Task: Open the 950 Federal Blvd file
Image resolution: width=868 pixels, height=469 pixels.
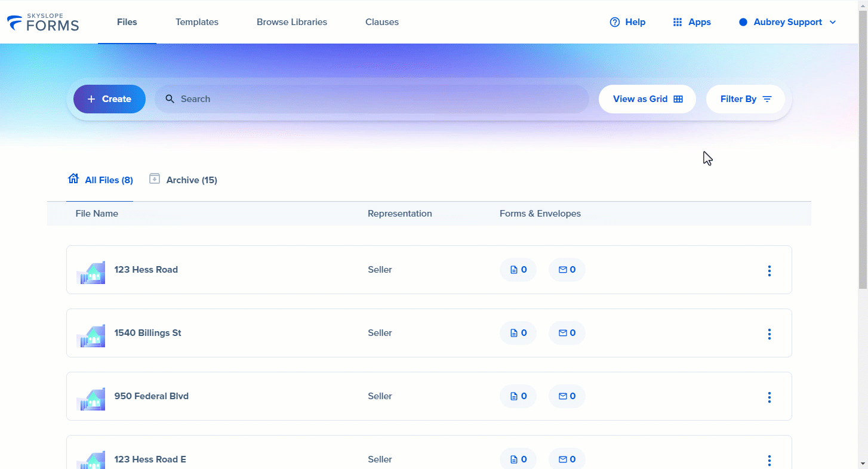Action: 152,396
